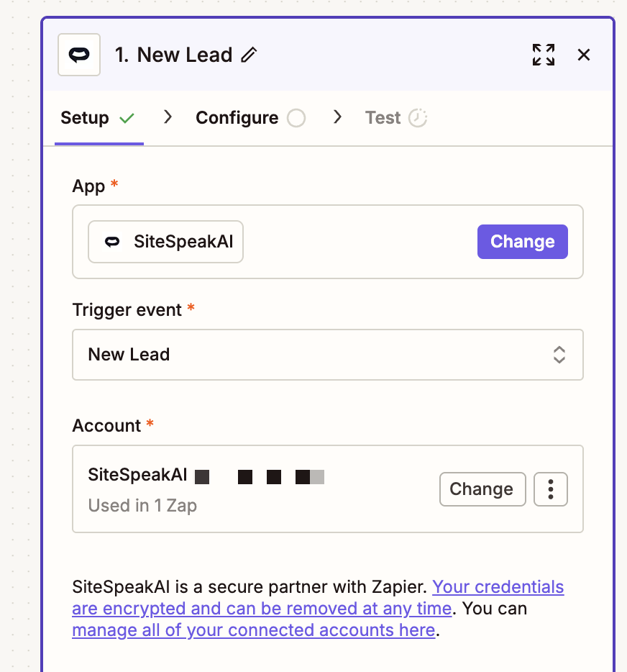
Task: Click the New Lead trigger event selector
Action: (328, 354)
